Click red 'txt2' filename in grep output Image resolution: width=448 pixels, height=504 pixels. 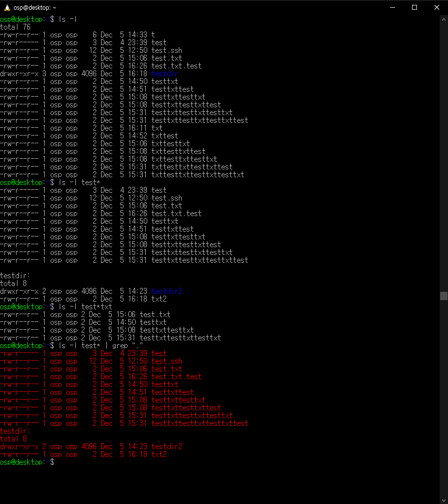(x=159, y=454)
